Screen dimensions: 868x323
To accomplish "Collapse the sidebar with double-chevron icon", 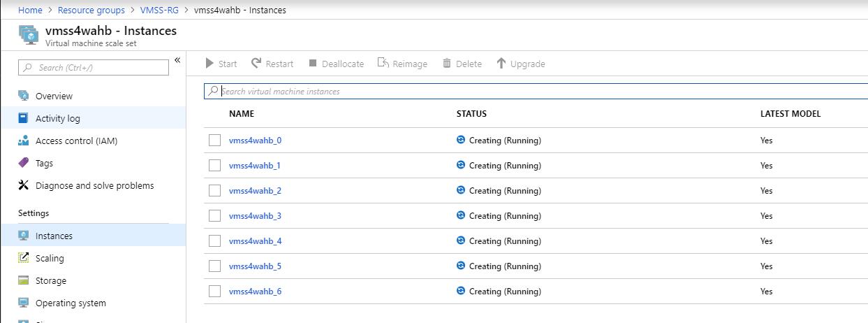I will 177,60.
